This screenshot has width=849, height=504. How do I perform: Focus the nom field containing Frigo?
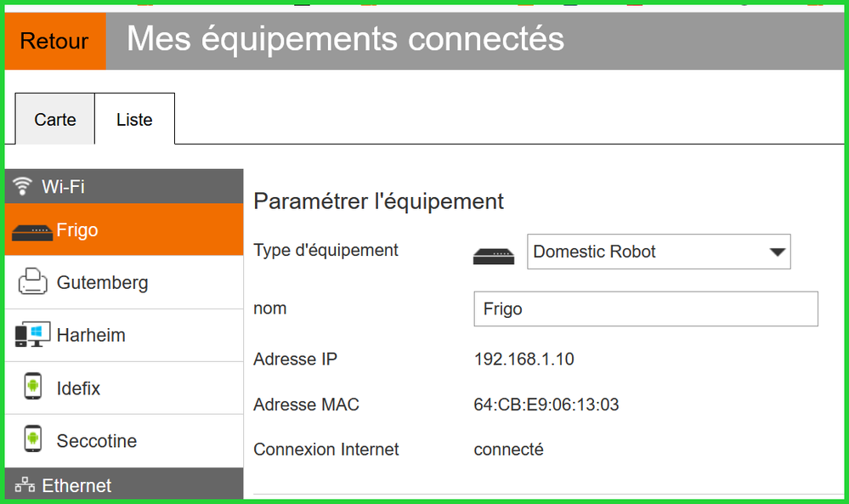tap(645, 309)
